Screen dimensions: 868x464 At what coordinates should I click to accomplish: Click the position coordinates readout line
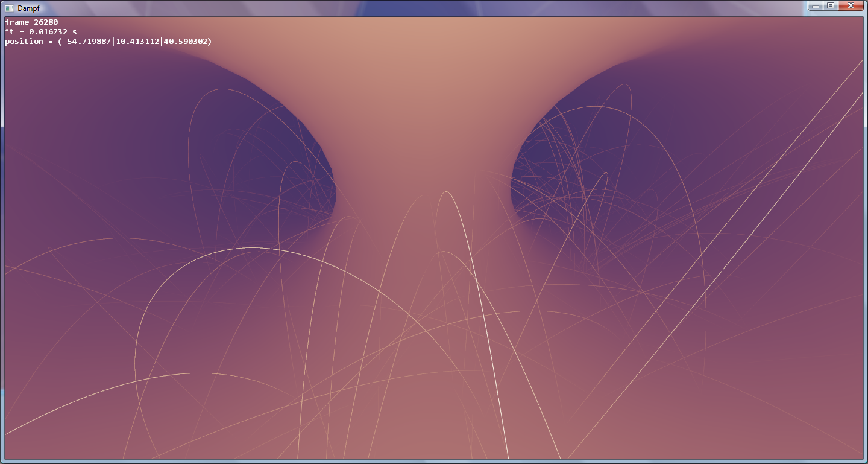tap(108, 42)
